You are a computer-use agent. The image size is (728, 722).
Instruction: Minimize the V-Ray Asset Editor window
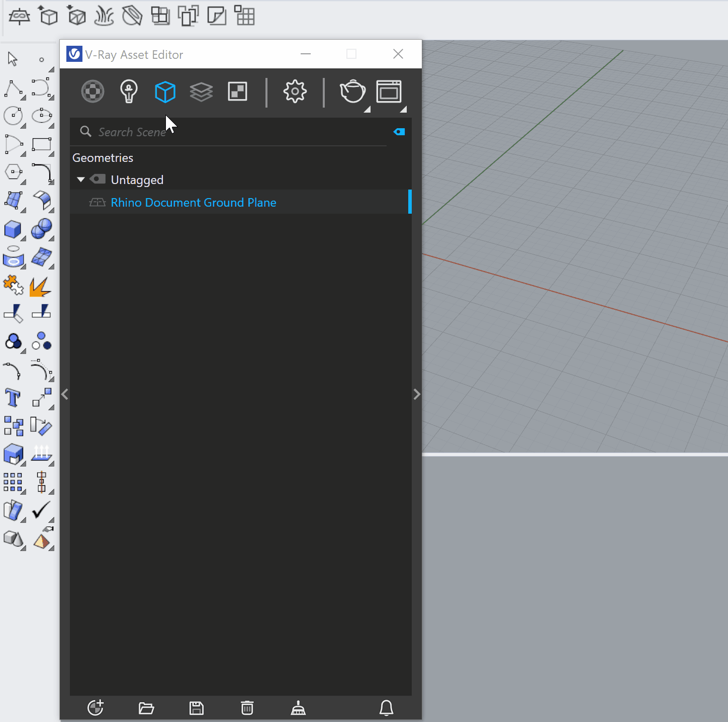(306, 54)
